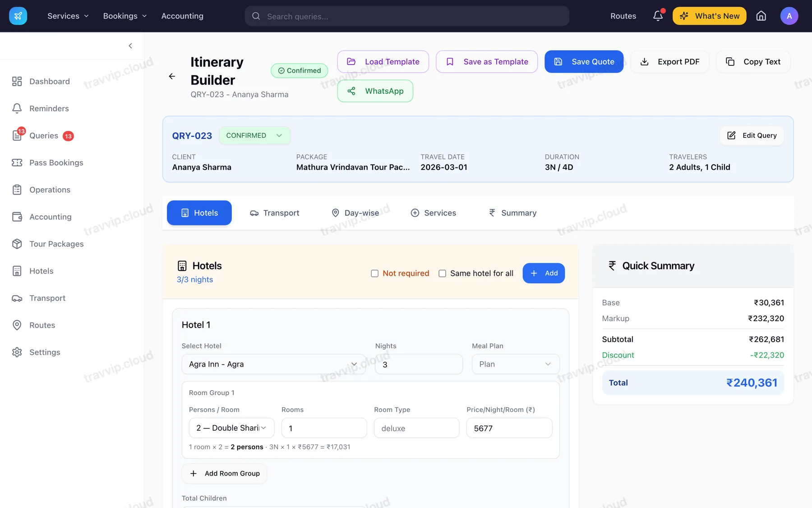Share via the WhatsApp button
The width and height of the screenshot is (812, 508).
pos(375,91)
